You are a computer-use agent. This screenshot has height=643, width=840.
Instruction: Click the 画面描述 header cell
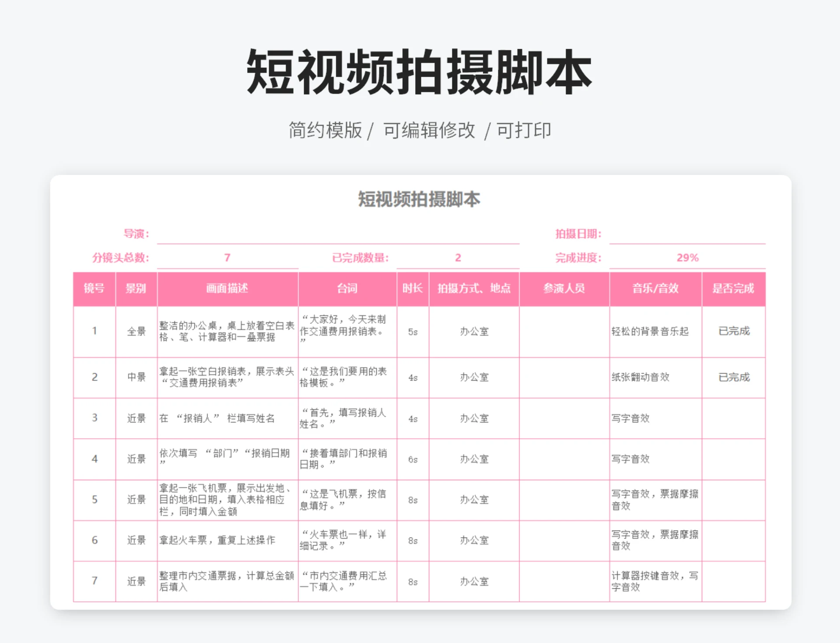click(x=226, y=289)
